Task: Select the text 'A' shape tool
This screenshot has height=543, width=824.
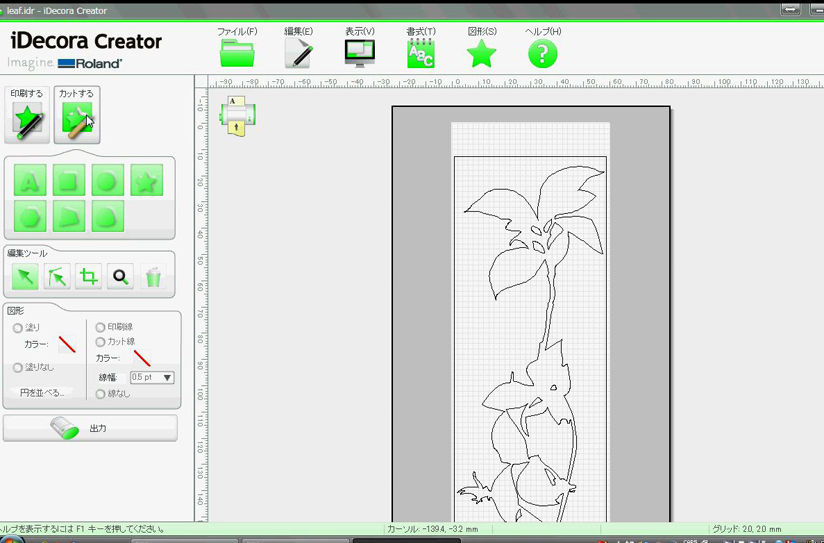Action: [x=30, y=181]
